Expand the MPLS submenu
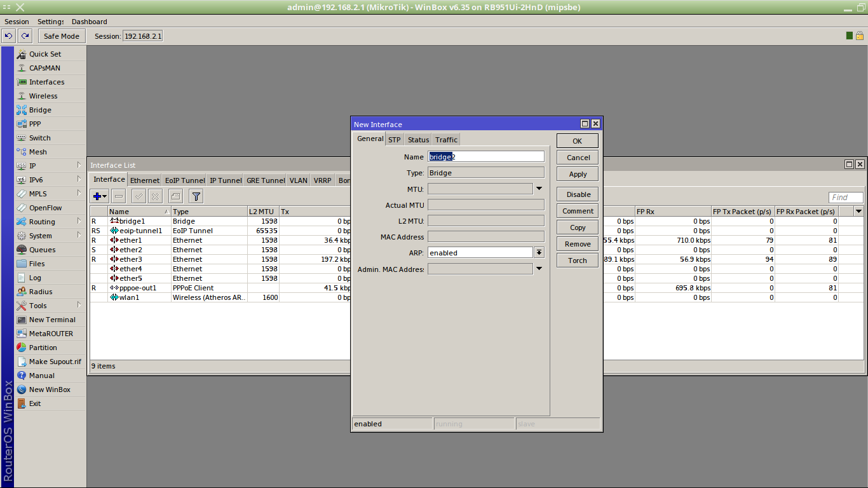The height and width of the screenshot is (488, 868). (x=50, y=194)
